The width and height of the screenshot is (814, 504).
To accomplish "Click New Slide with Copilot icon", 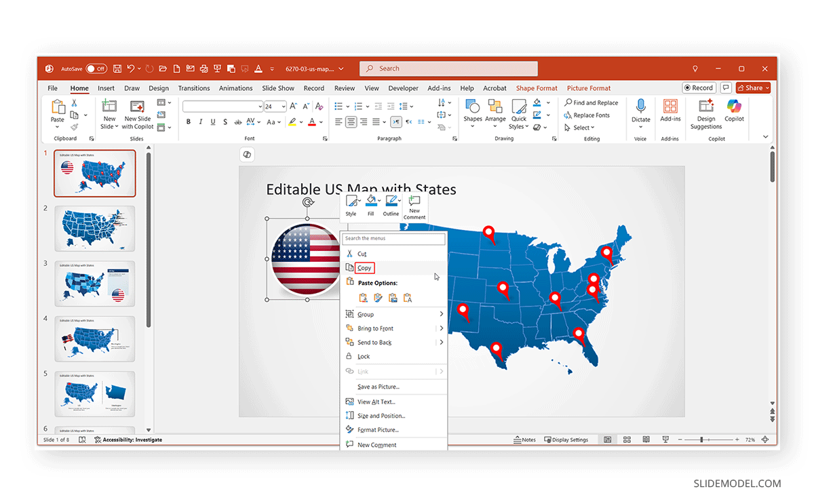I will tap(138, 111).
